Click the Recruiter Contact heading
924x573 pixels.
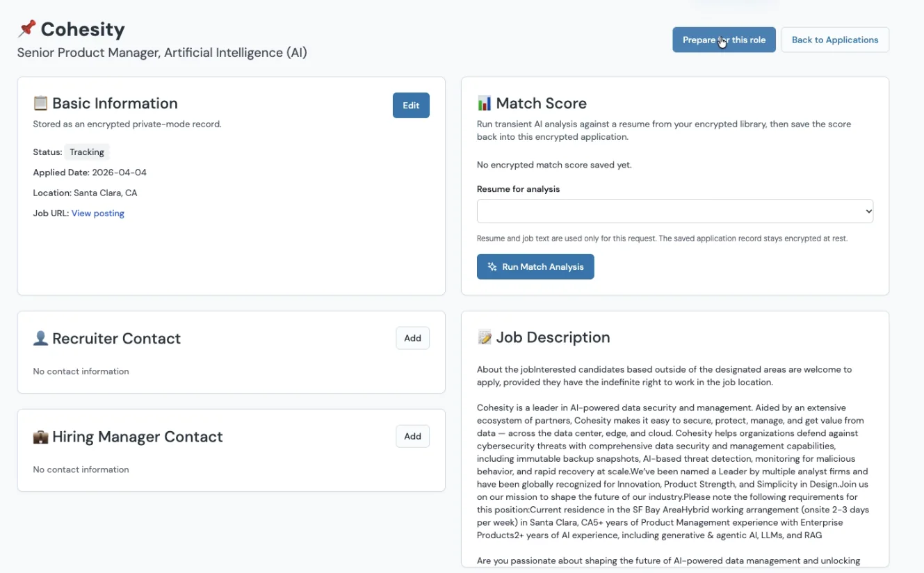(116, 339)
